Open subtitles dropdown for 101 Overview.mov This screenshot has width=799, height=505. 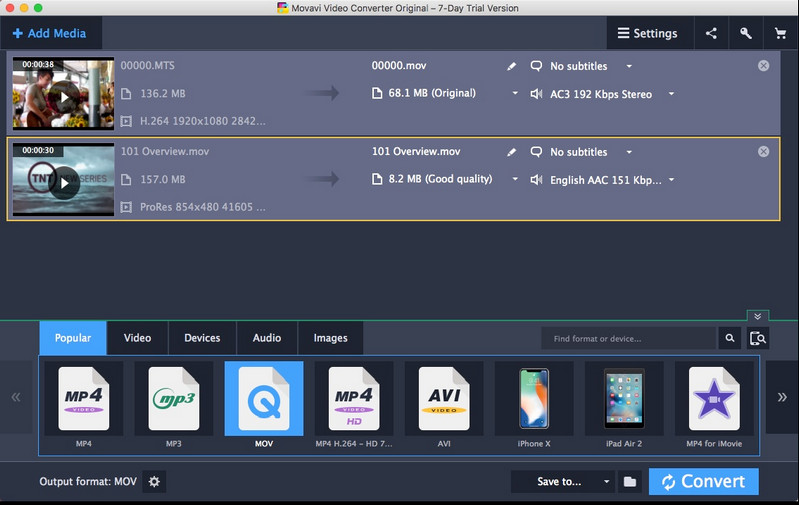[x=629, y=152]
